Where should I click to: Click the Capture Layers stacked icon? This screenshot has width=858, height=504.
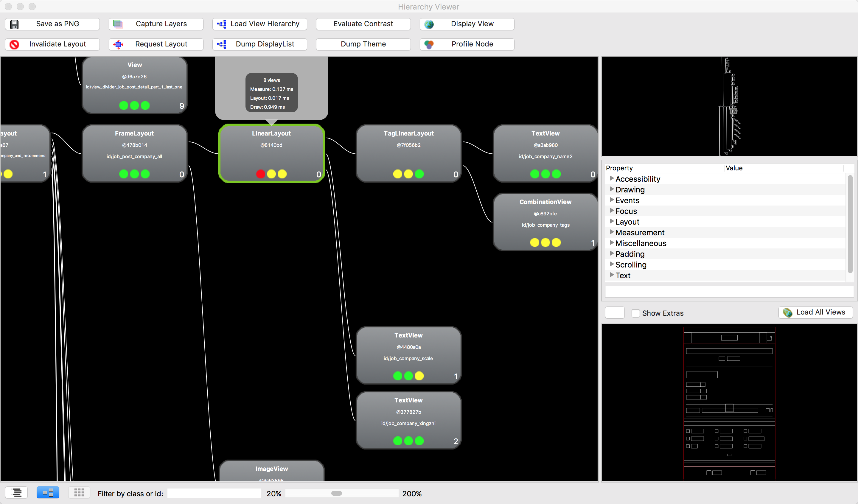[117, 24]
